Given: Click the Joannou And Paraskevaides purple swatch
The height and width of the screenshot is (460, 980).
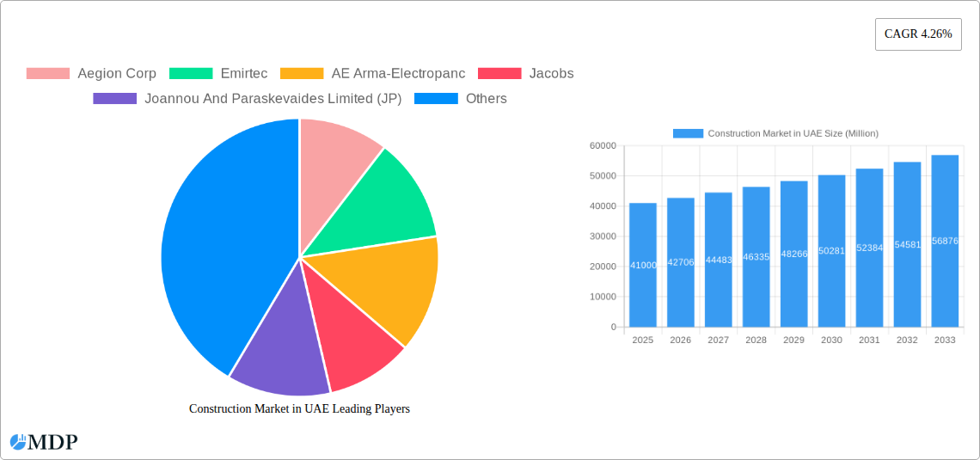Looking at the screenshot, I should [114, 98].
